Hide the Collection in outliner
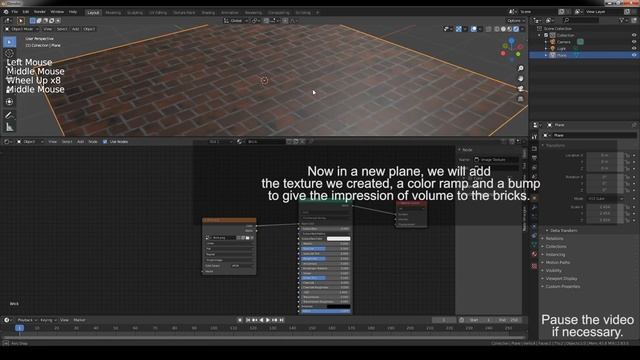 pos(634,35)
